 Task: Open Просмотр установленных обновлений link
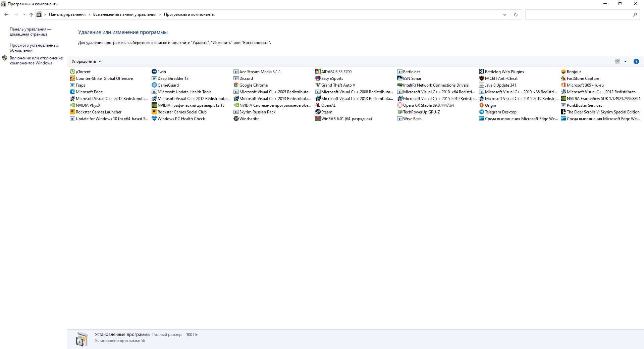pyautogui.click(x=34, y=48)
